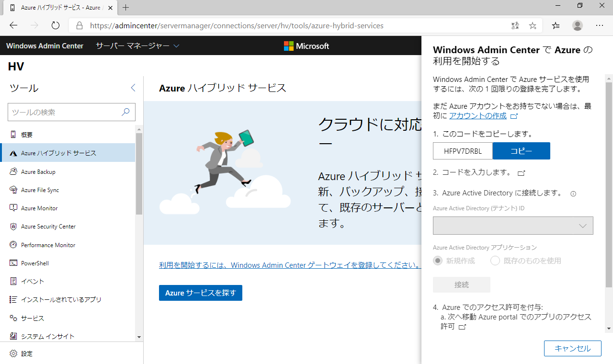Select the Azure File Sync tool item
The image size is (613, 364).
(68, 190)
